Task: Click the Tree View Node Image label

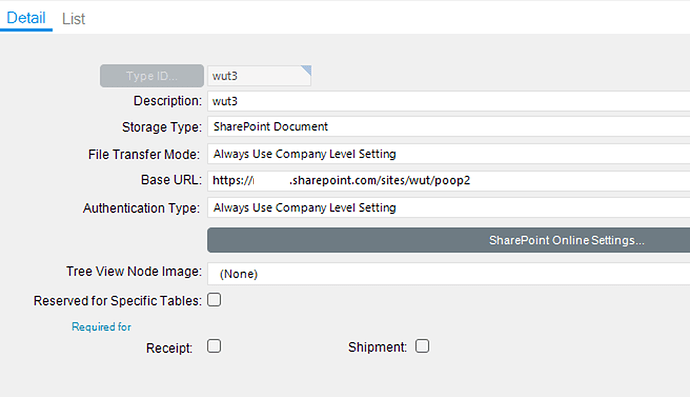Action: (134, 272)
